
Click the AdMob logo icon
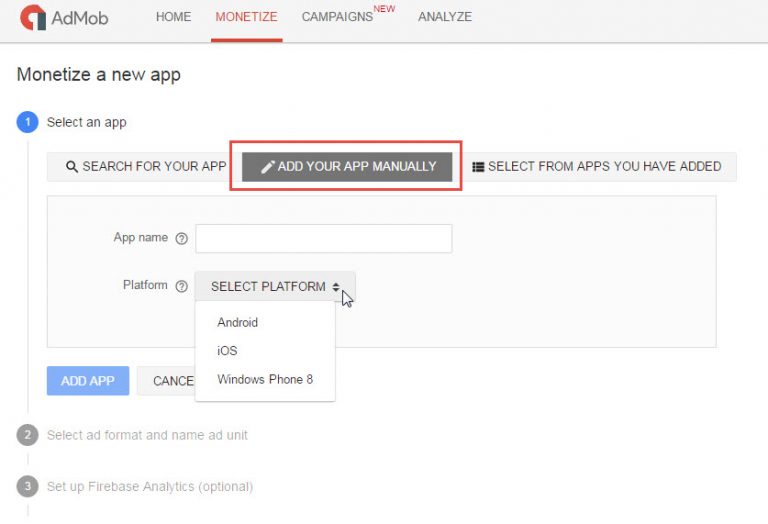coord(33,18)
